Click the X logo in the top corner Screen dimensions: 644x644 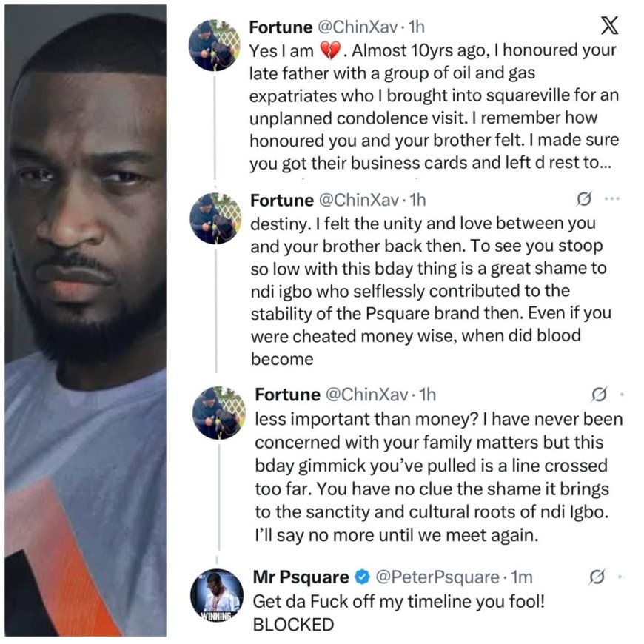[609, 25]
